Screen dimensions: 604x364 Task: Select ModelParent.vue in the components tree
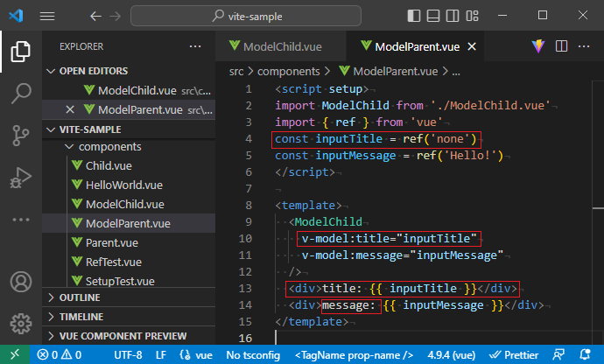pyautogui.click(x=128, y=223)
